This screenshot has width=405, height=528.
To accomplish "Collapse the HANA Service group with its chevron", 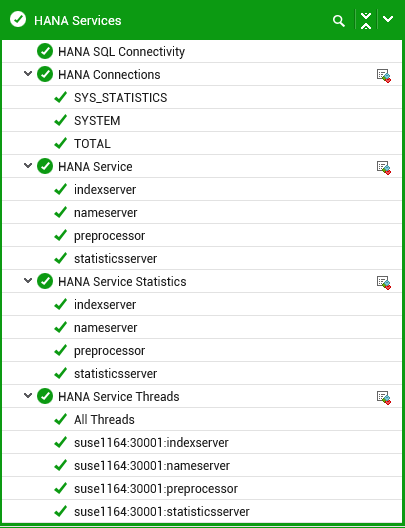I will (x=28, y=165).
